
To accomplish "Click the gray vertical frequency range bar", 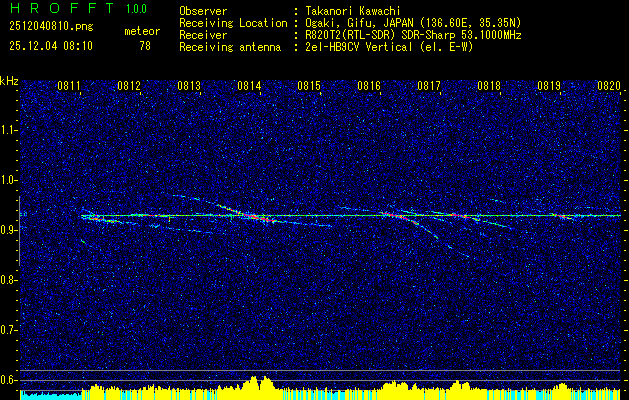I will 19,231.
